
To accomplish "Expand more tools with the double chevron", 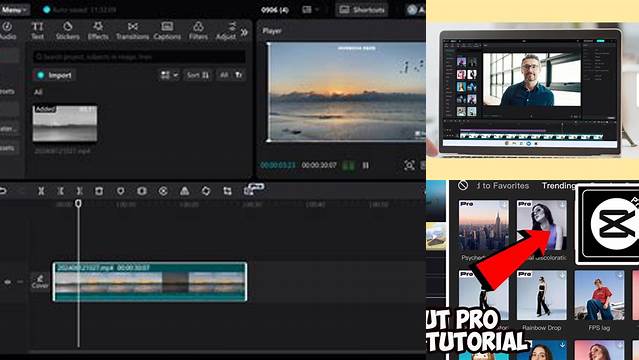I will point(244,32).
